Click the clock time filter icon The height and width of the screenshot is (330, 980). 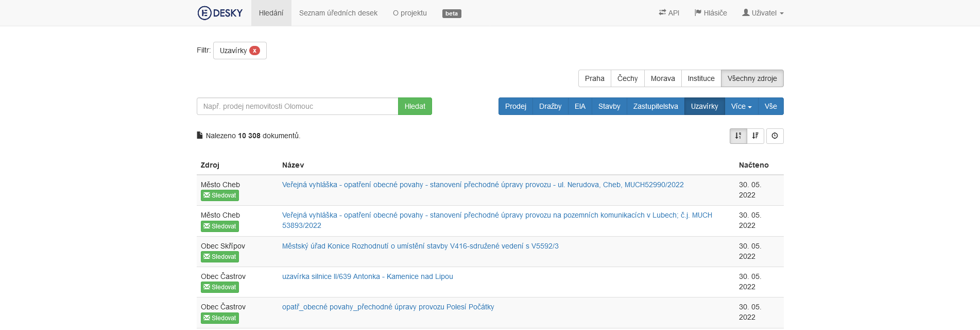[775, 136]
